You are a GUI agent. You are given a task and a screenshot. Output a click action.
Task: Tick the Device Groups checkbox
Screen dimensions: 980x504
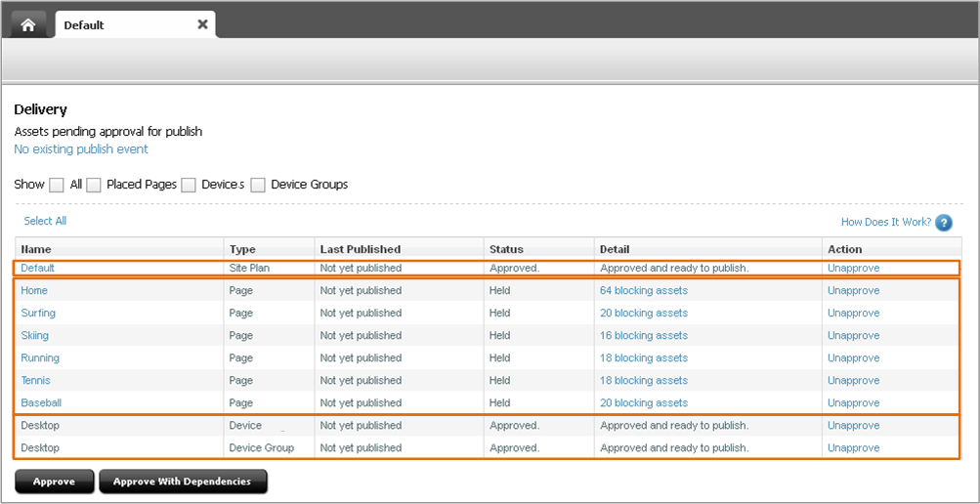coord(258,185)
